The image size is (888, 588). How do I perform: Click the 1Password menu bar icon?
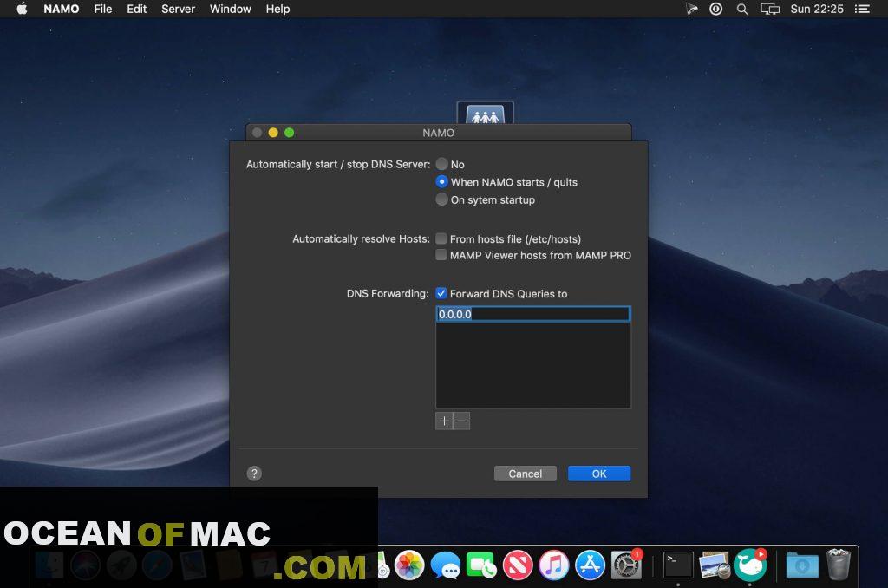715,9
